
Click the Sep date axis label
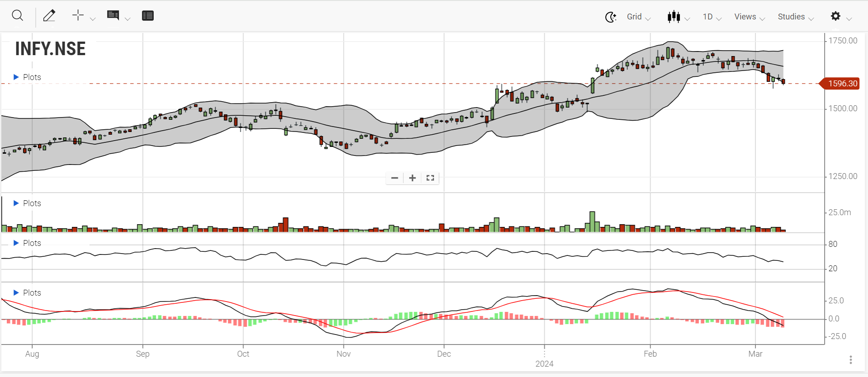(x=143, y=354)
